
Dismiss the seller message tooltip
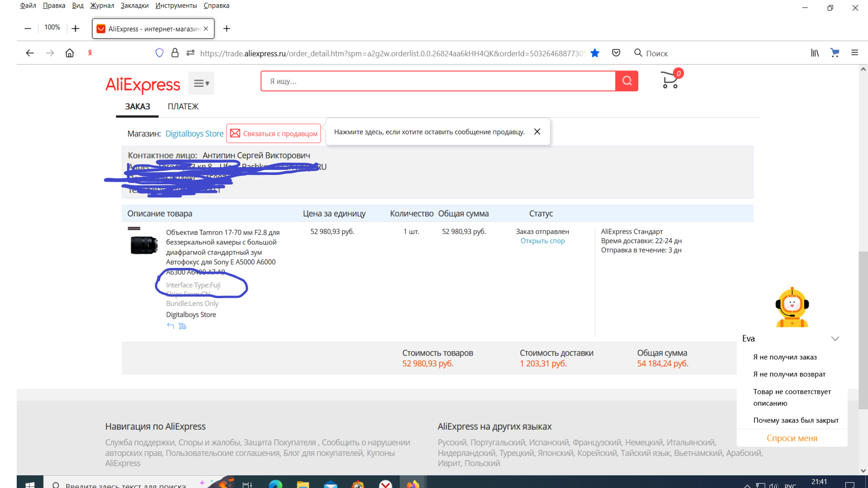(537, 131)
